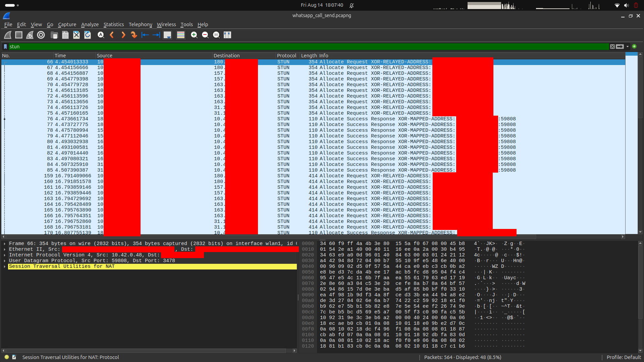Sort by the Time column header
This screenshot has height=362, width=644.
(74, 56)
